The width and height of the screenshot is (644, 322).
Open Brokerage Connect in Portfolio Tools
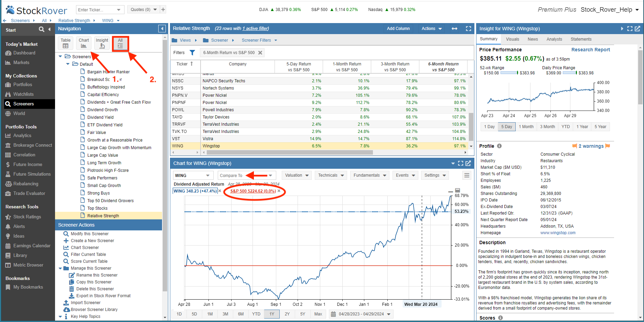coord(32,145)
